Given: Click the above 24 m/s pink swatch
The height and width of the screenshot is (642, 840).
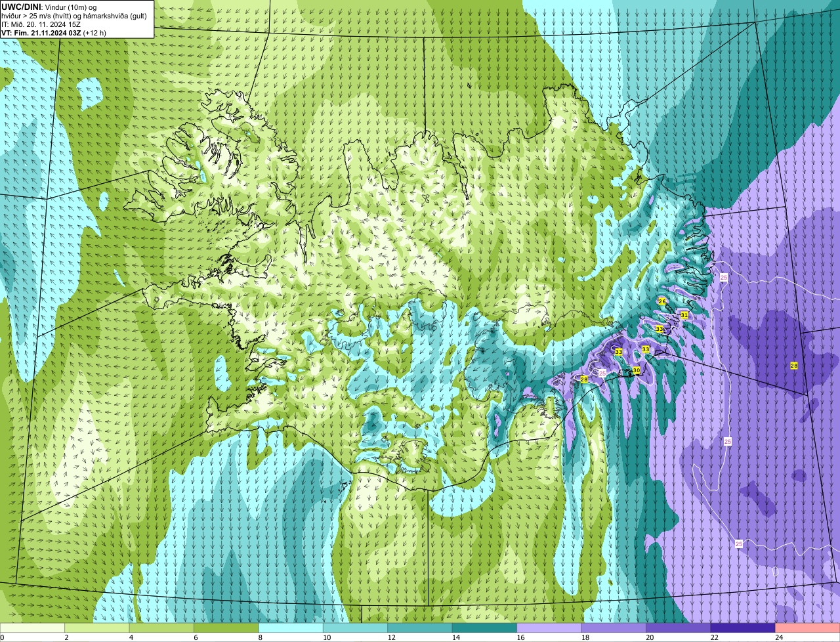Looking at the screenshot, I should click(808, 628).
